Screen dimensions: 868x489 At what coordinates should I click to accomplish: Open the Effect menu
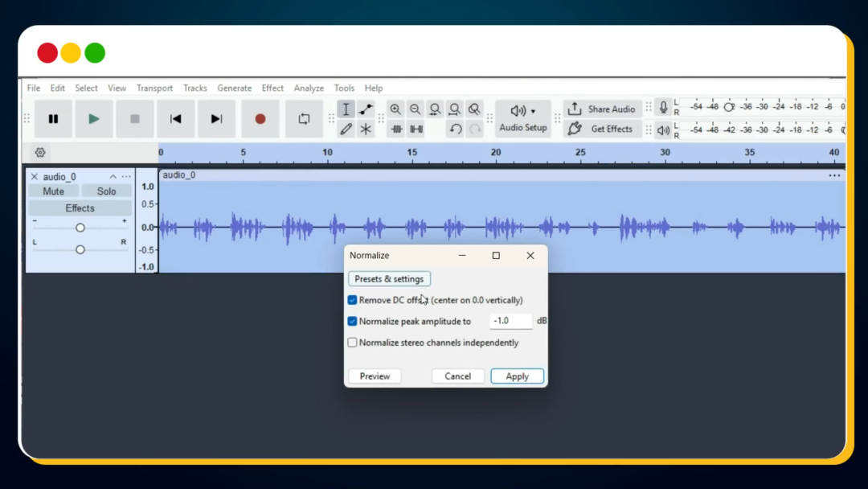click(272, 88)
